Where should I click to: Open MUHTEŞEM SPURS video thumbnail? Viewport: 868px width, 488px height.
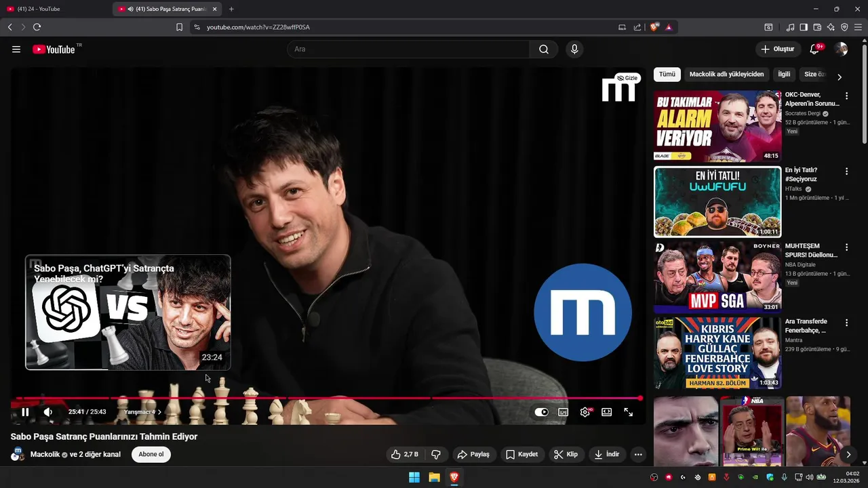click(717, 278)
